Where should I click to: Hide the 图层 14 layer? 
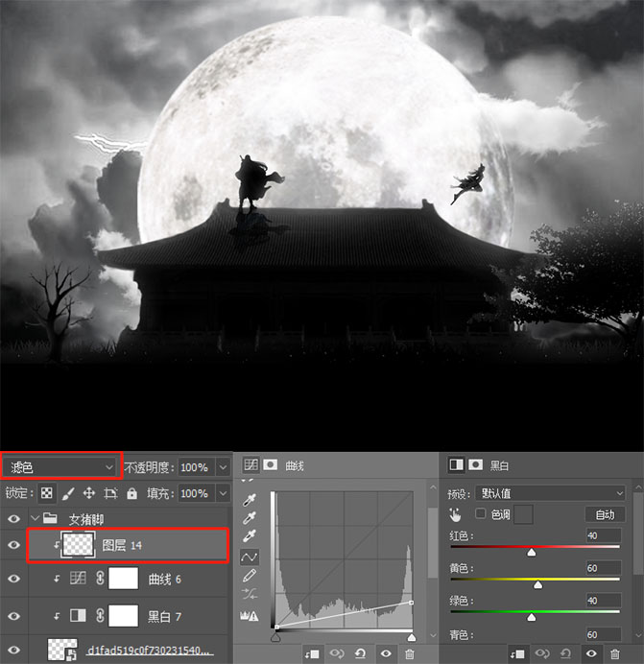pos(13,545)
